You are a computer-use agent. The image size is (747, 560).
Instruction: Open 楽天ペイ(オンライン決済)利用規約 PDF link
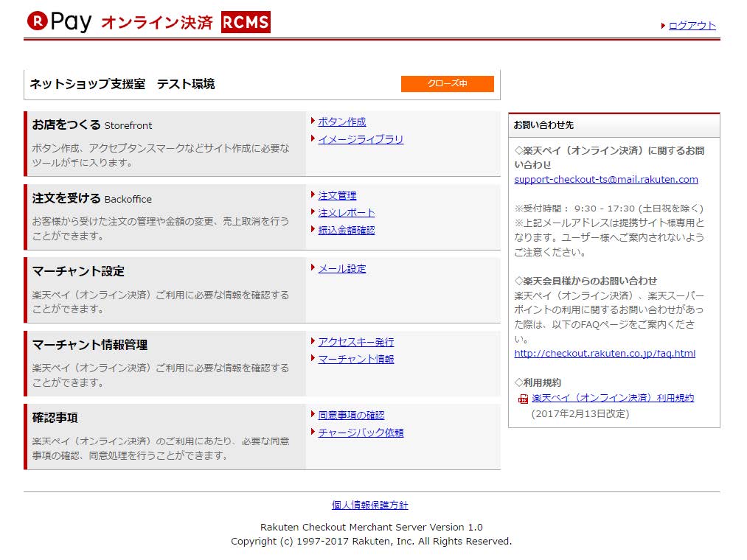[613, 398]
